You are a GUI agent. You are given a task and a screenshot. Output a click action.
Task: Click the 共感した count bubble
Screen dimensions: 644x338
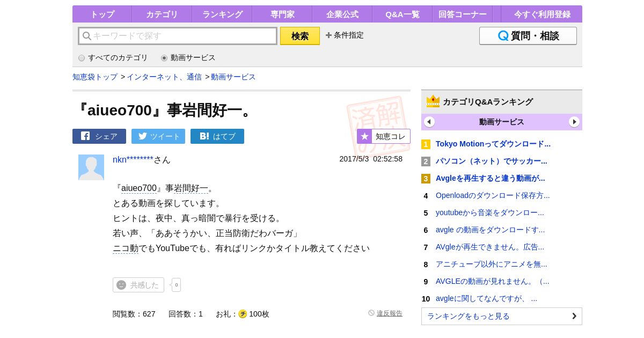click(x=176, y=285)
